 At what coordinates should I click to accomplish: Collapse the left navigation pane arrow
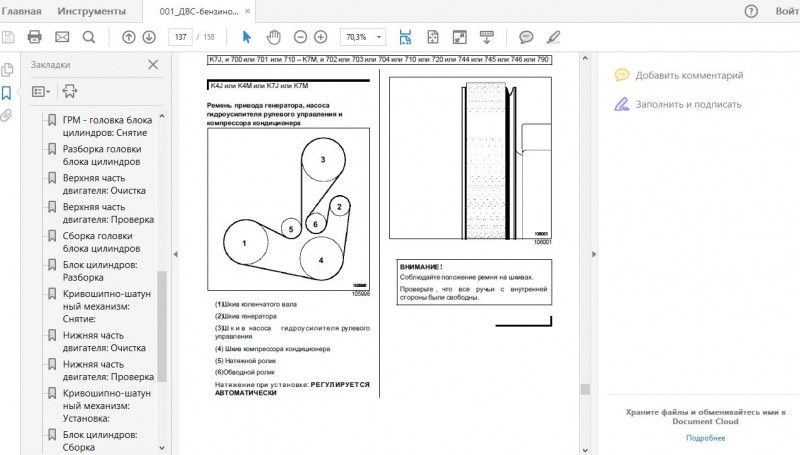click(176, 254)
